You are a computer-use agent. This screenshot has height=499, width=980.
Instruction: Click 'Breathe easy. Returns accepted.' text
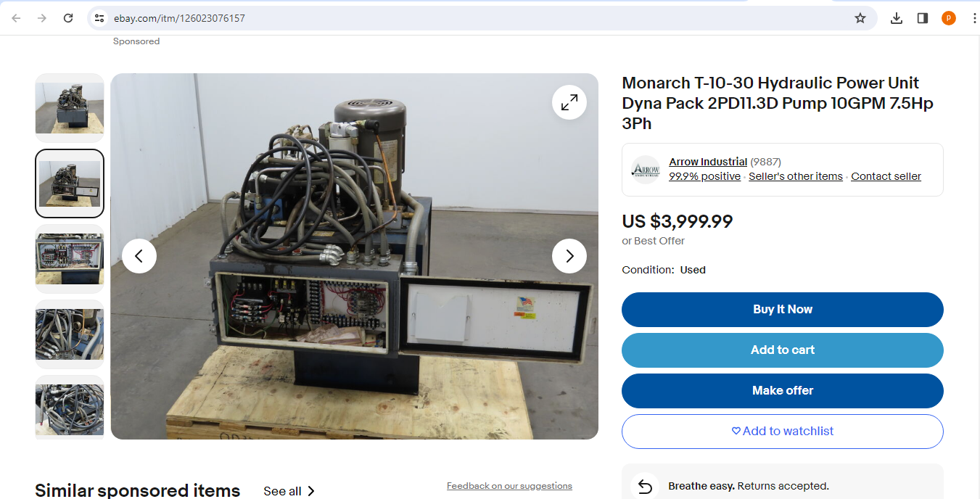pyautogui.click(x=749, y=486)
